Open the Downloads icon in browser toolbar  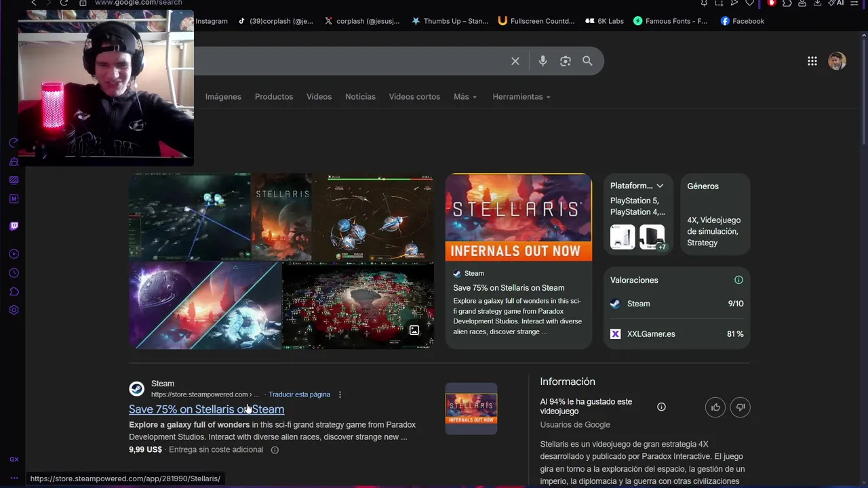point(818,3)
